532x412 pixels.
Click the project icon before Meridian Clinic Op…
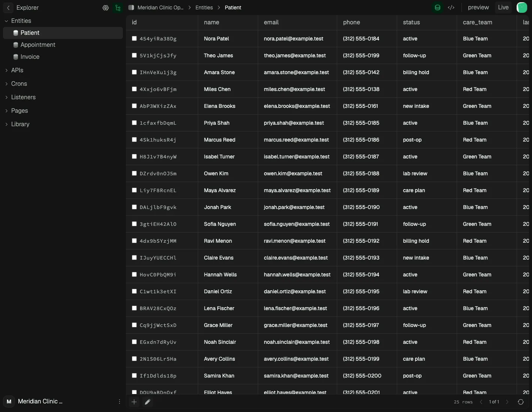point(131,7)
